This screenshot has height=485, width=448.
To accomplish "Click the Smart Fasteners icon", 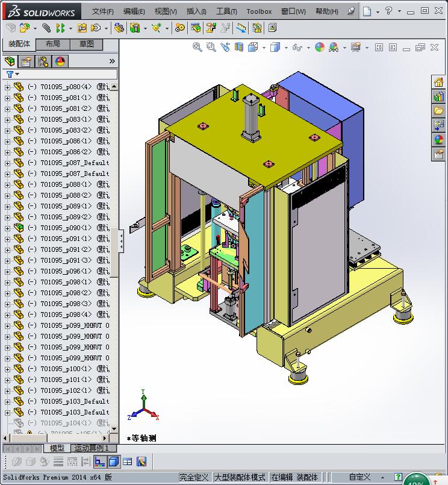I will click(82, 28).
